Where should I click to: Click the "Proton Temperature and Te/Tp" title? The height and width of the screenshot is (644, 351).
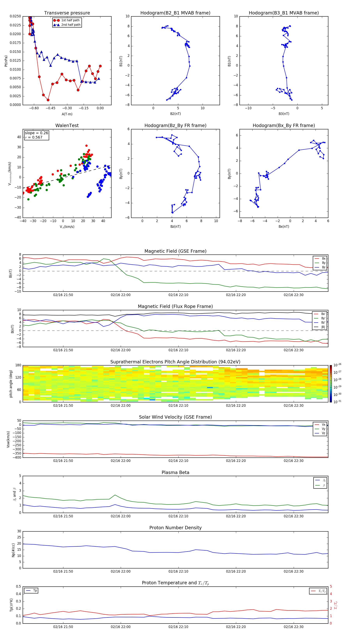175,583
